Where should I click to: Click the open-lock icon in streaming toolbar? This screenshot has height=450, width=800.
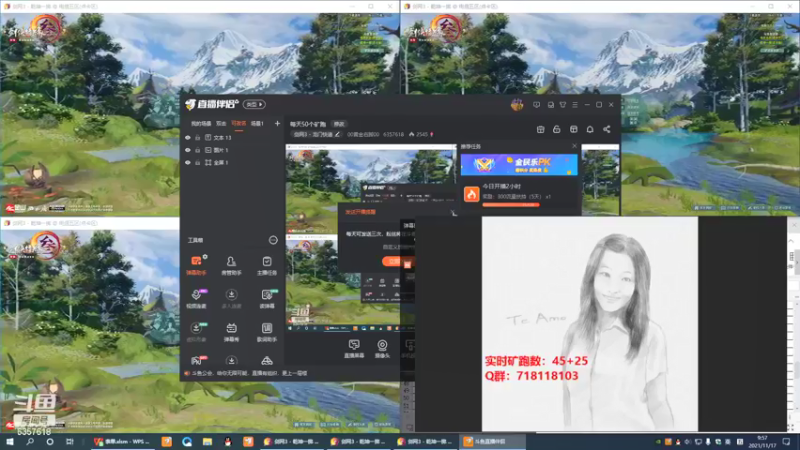click(x=557, y=130)
